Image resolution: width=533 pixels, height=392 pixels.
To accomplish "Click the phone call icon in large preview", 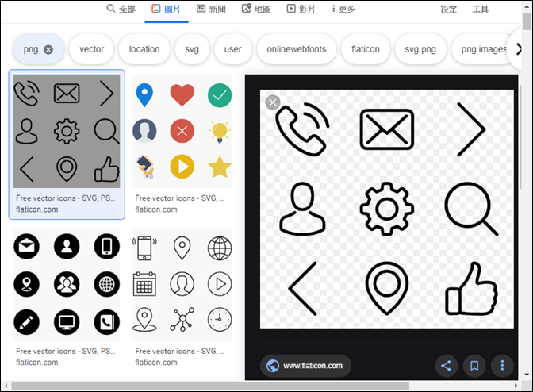I will [x=302, y=129].
